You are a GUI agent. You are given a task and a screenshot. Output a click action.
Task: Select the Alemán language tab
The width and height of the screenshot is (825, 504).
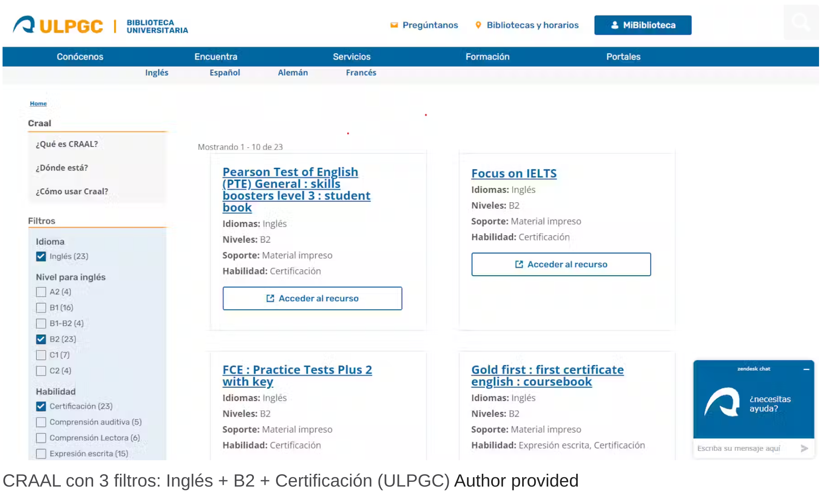coord(293,73)
